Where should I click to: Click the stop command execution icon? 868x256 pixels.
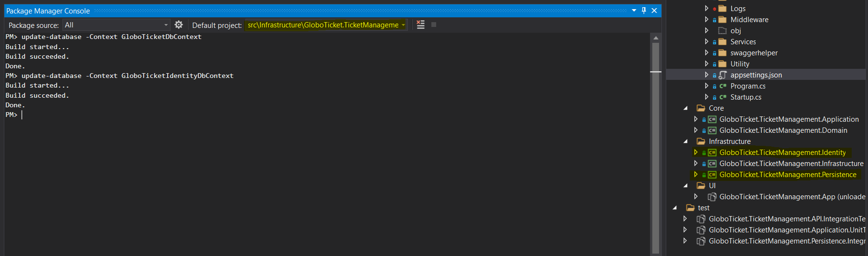(x=434, y=25)
